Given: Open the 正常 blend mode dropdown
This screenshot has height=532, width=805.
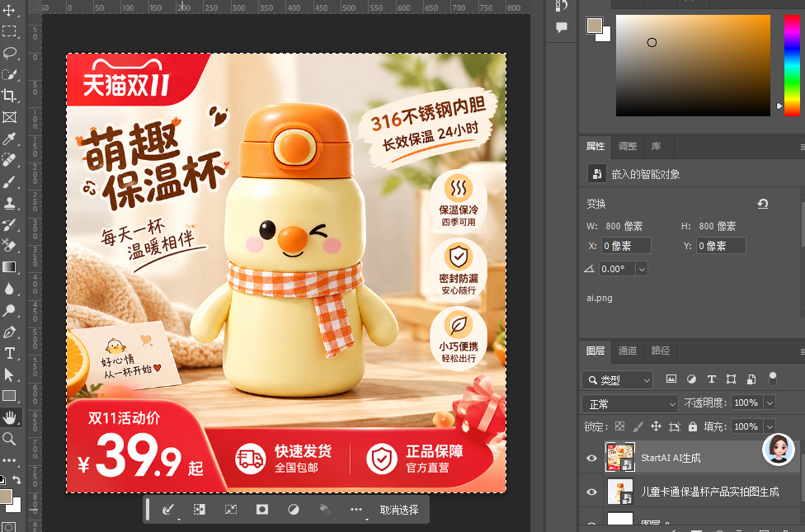Looking at the screenshot, I should click(x=630, y=404).
